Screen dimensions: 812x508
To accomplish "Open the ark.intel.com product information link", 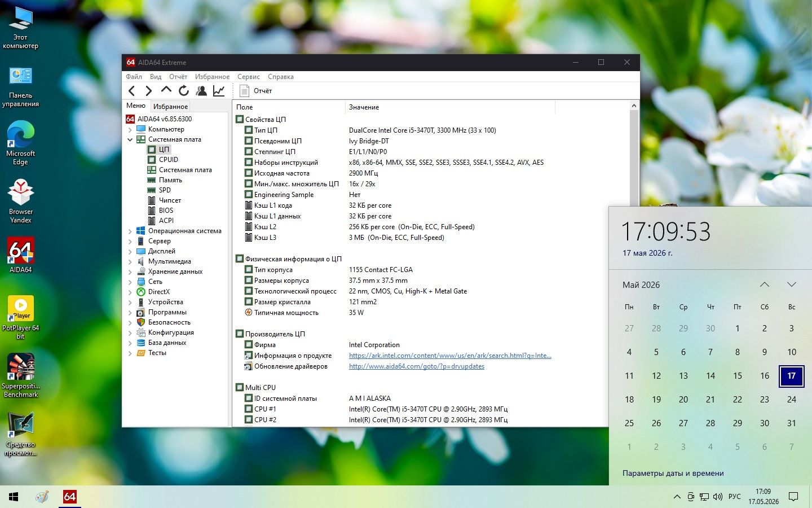I will (x=450, y=356).
